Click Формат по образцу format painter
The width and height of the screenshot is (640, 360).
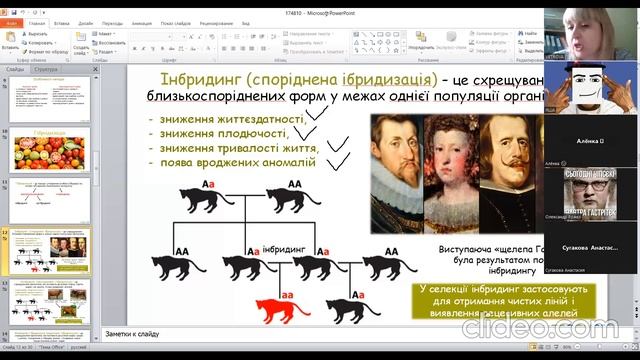(45, 52)
